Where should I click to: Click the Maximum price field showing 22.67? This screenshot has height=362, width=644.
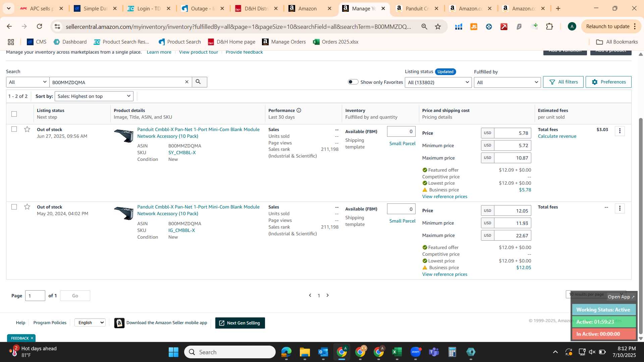(x=513, y=236)
